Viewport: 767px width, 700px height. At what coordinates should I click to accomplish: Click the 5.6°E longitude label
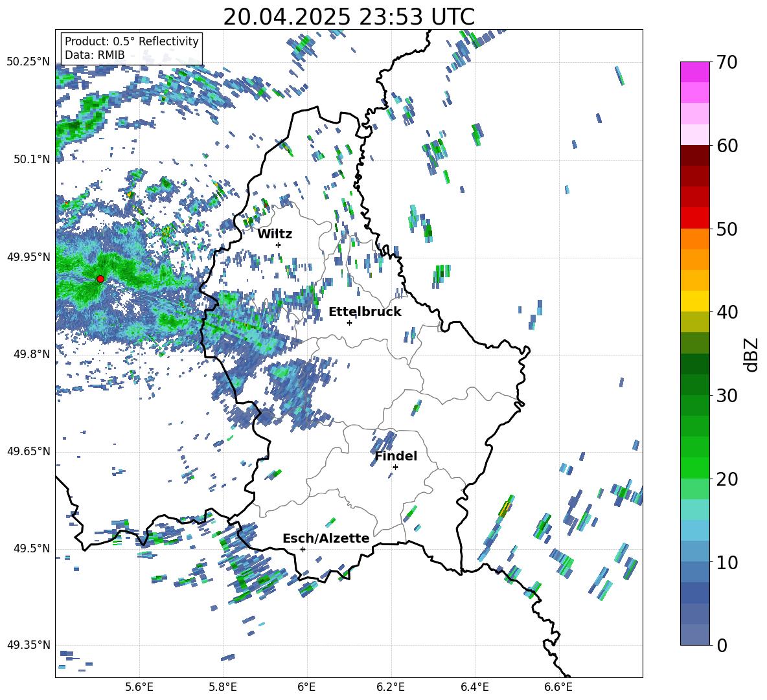tap(139, 687)
